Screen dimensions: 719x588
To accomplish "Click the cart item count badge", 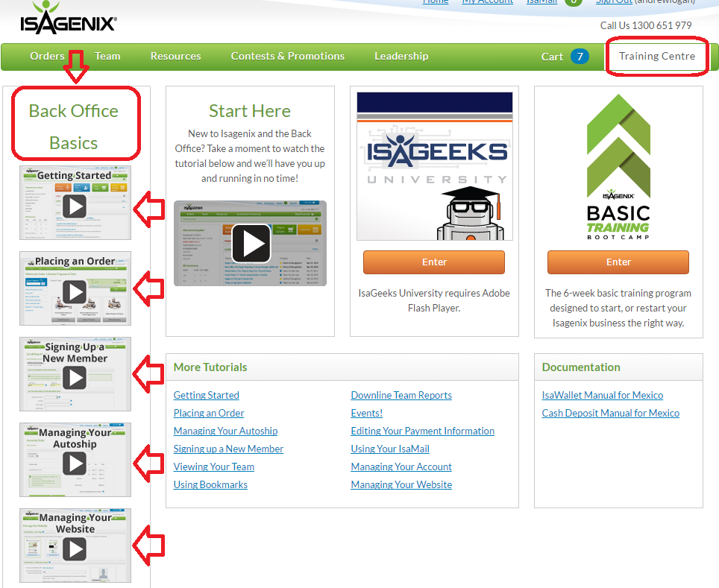I will coord(580,57).
